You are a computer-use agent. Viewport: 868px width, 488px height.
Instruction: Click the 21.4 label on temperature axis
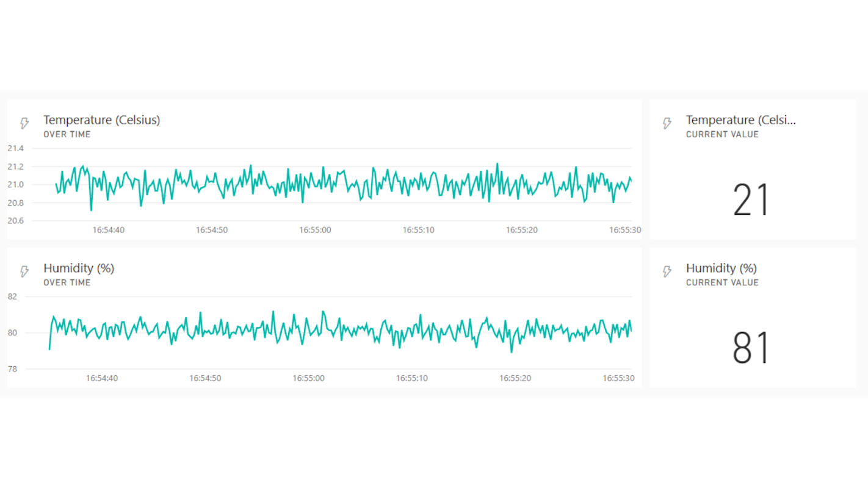(x=15, y=148)
